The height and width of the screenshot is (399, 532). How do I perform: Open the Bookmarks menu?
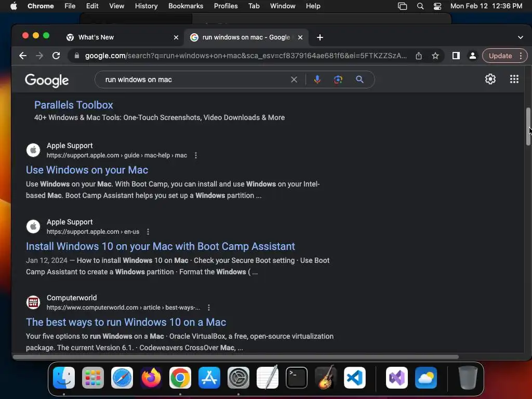pyautogui.click(x=185, y=6)
